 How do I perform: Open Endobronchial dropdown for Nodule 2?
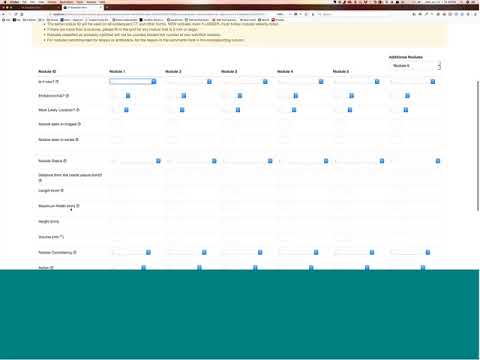[176, 96]
